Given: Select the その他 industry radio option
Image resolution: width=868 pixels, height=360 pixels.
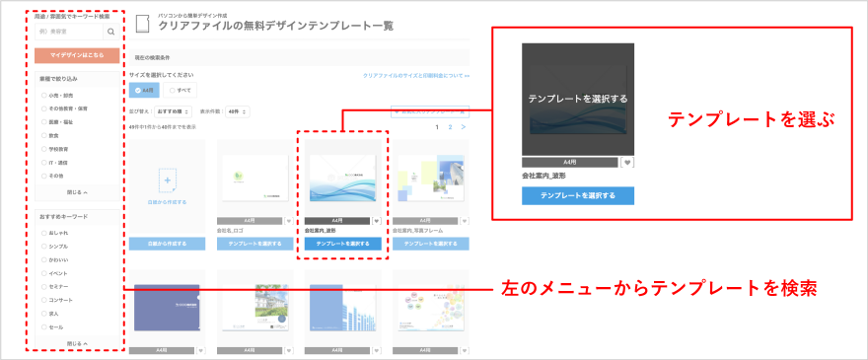Looking at the screenshot, I should pos(43,176).
